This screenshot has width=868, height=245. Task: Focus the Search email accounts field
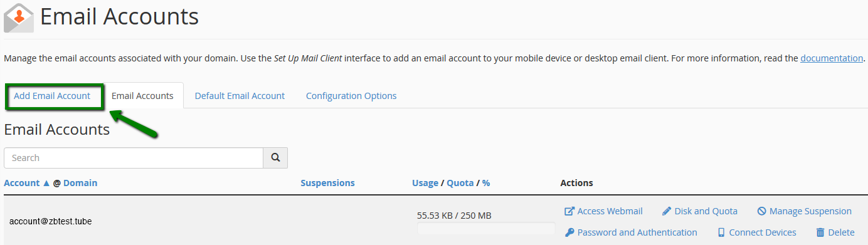[x=134, y=158]
